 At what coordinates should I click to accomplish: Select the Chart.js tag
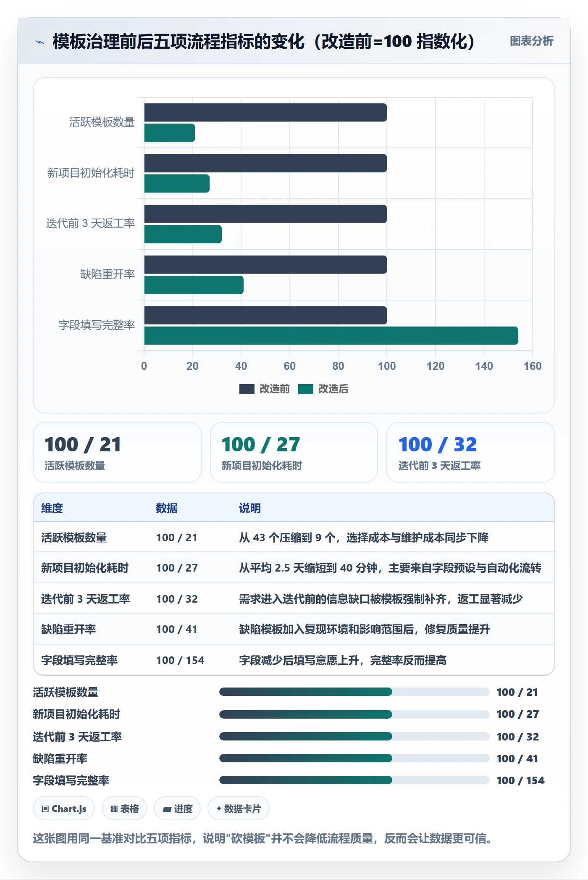[64, 809]
